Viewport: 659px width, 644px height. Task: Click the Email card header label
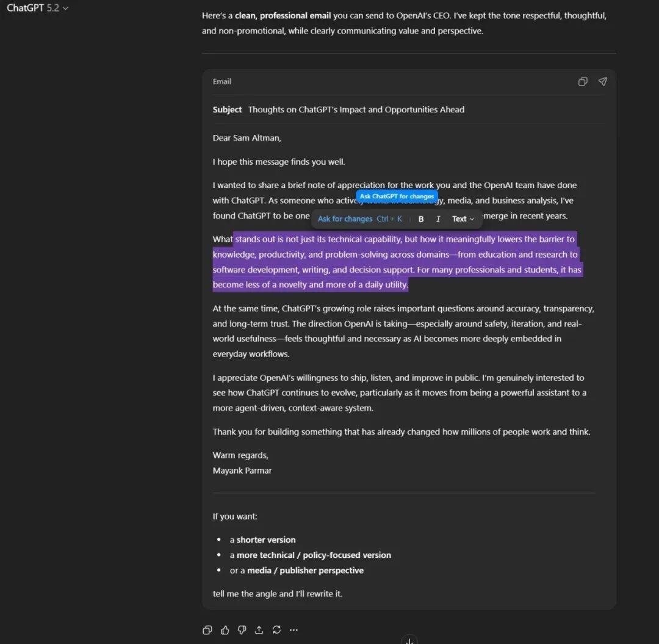(222, 82)
